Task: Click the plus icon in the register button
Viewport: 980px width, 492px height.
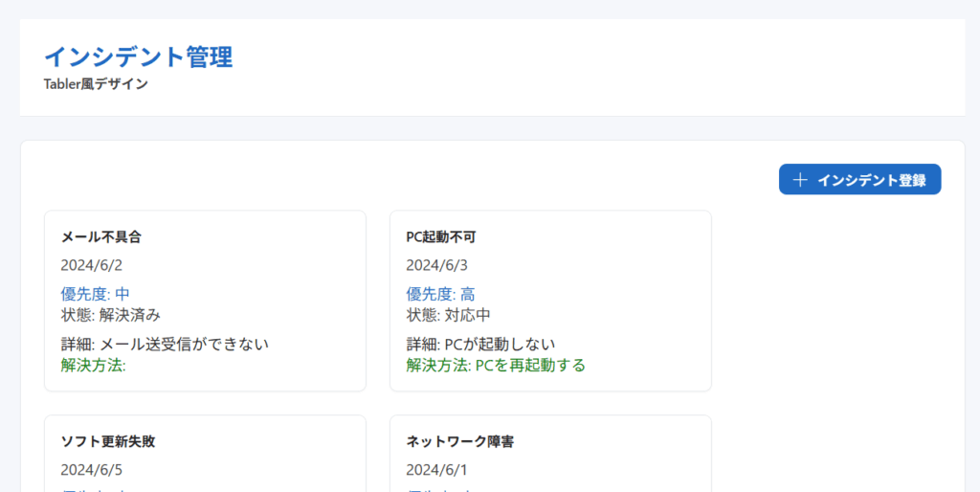Action: coord(801,180)
